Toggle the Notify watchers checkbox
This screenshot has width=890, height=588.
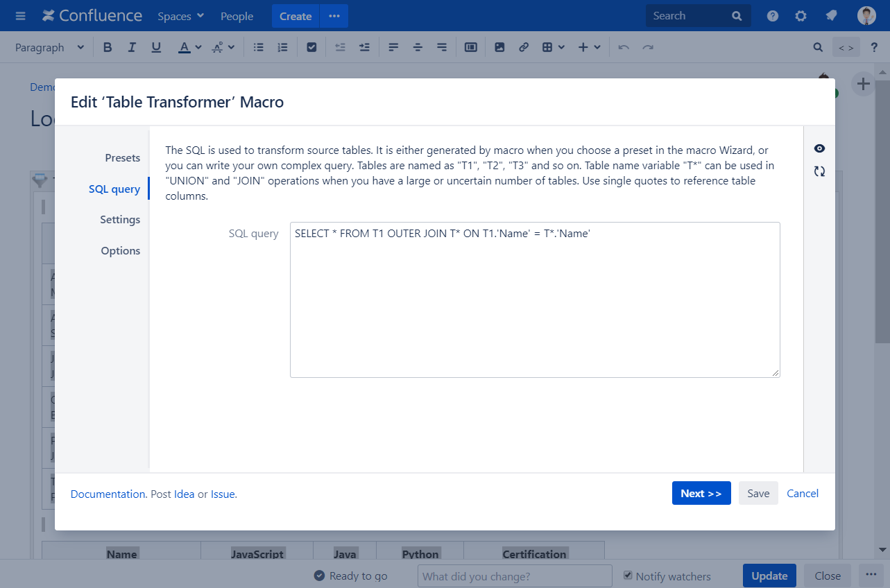(x=628, y=576)
